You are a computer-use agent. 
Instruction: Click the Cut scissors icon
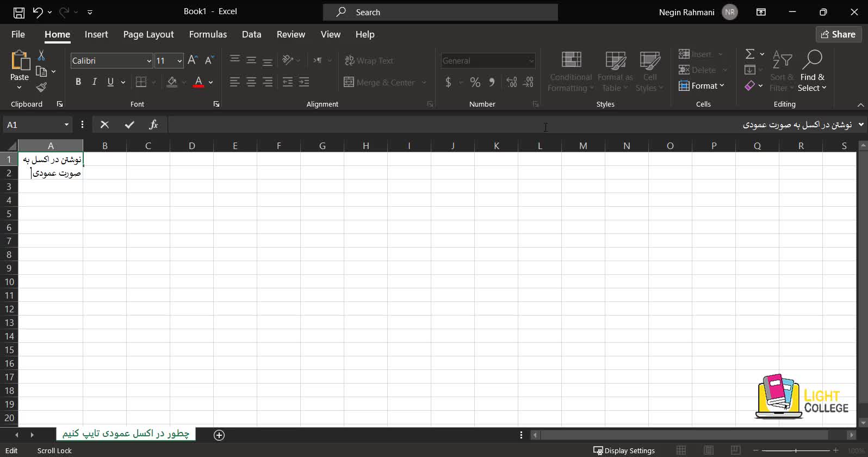coord(41,55)
